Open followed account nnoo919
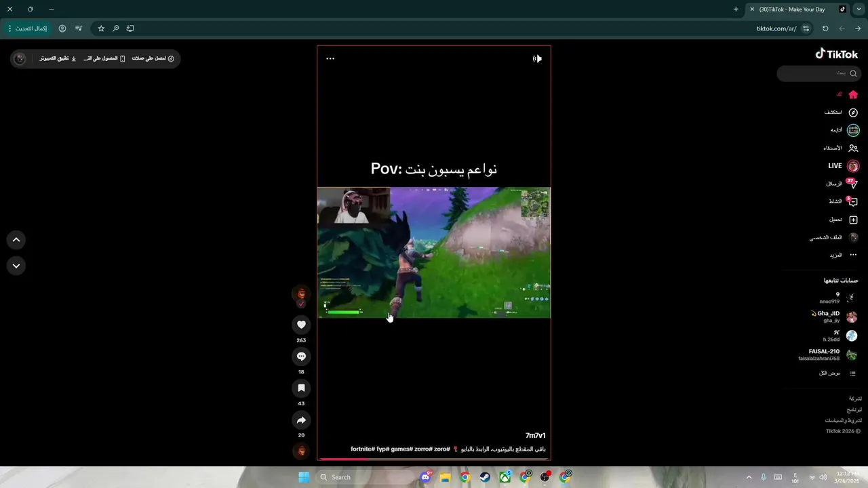This screenshot has height=488, width=868. click(x=838, y=298)
